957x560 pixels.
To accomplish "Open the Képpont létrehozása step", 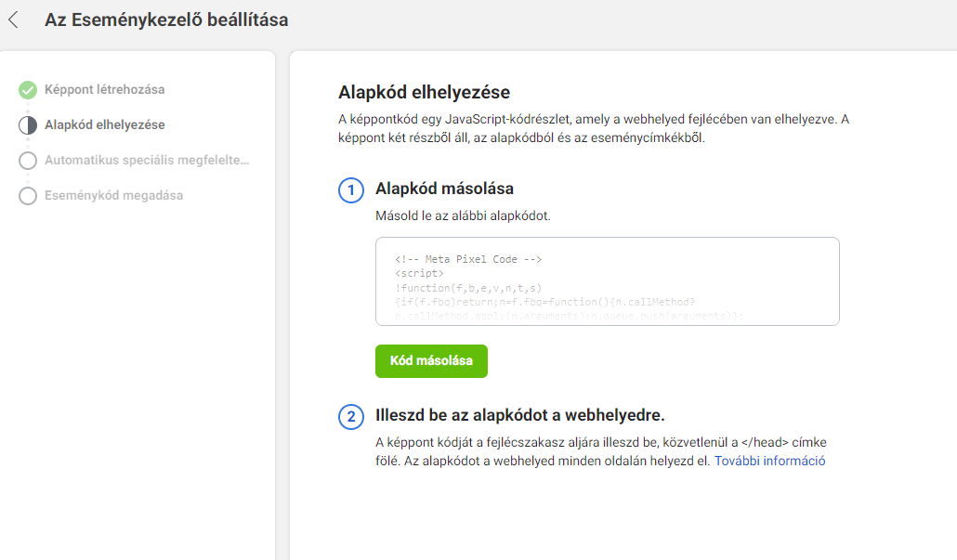I will tap(104, 89).
